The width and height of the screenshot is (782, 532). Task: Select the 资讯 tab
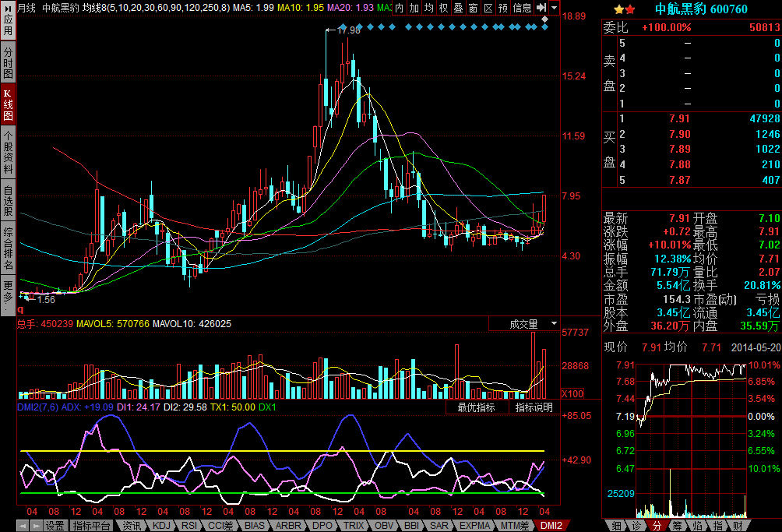(x=132, y=526)
